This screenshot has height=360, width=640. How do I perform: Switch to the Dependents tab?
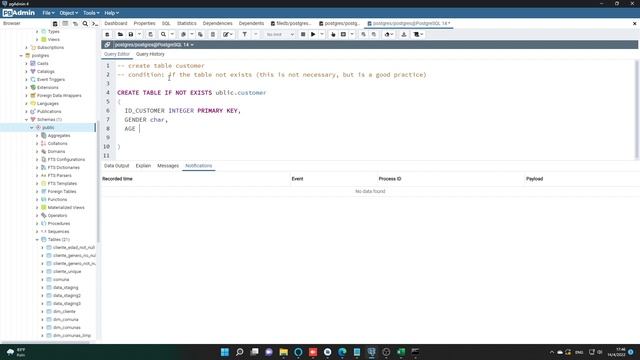[251, 24]
